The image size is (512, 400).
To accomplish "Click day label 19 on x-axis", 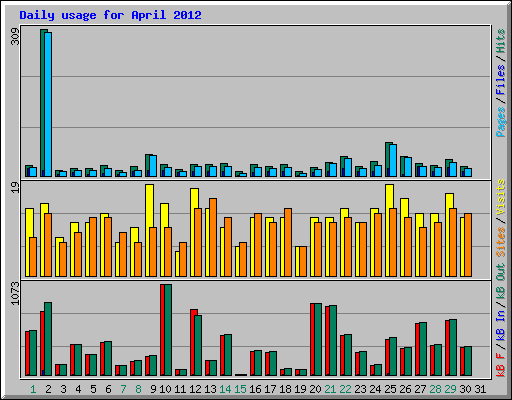I will pyautogui.click(x=300, y=389).
